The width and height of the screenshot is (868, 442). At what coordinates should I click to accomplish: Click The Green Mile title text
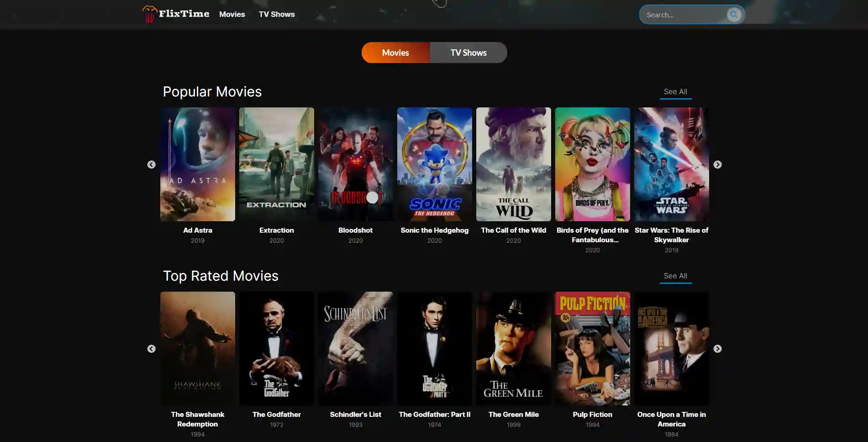514,415
